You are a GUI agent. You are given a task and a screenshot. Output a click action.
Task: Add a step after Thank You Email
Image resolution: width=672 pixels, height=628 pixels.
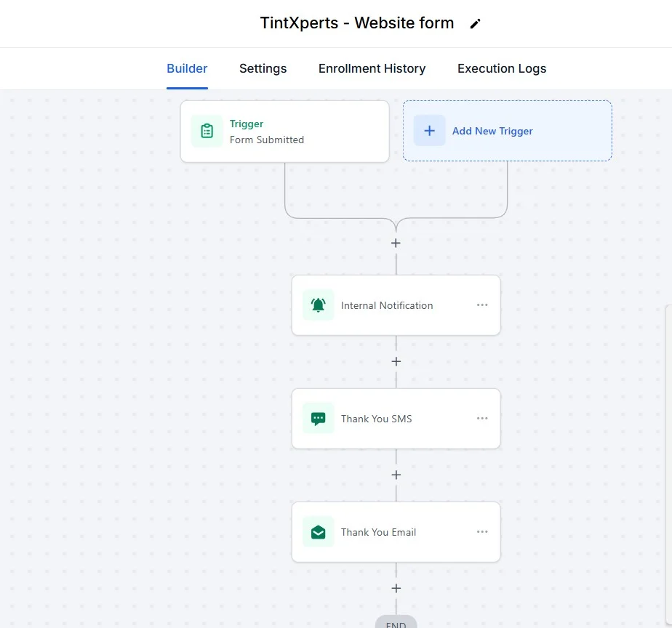click(x=396, y=589)
